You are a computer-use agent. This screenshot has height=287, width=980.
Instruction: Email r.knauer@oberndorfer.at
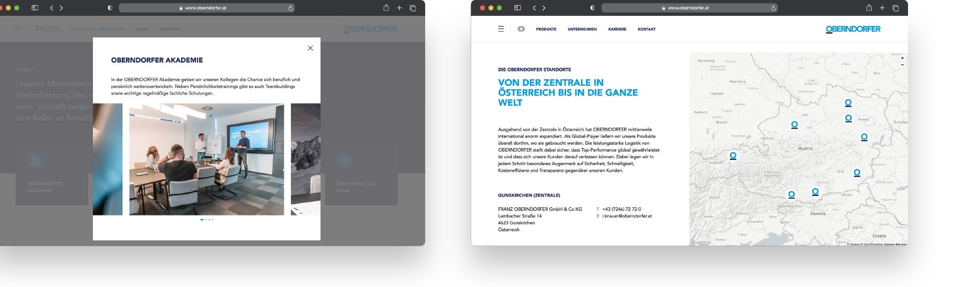tap(627, 216)
